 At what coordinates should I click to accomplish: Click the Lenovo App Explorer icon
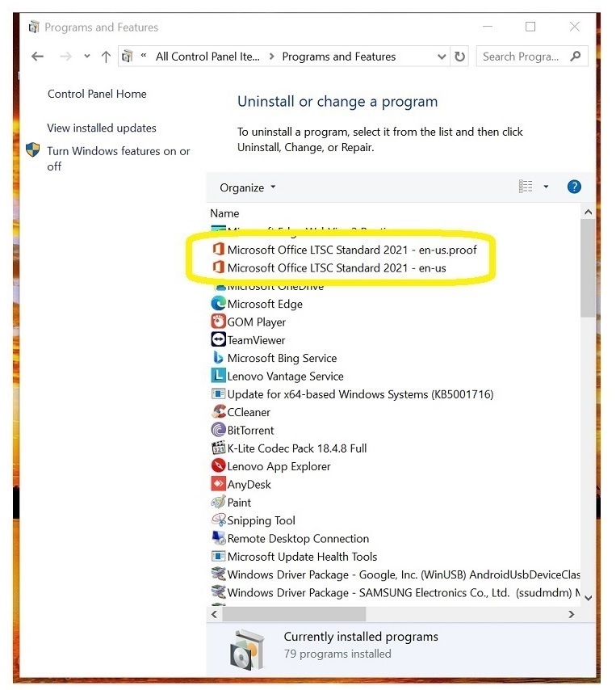(x=219, y=465)
